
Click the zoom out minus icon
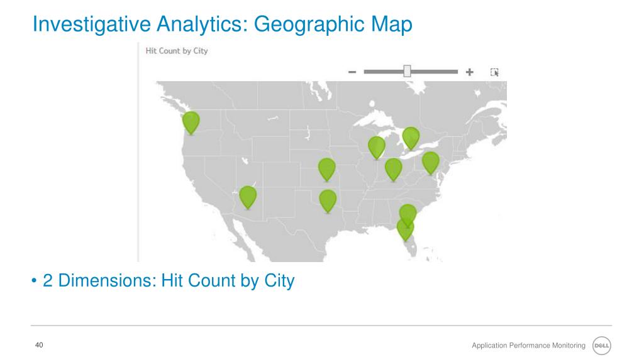coord(352,72)
